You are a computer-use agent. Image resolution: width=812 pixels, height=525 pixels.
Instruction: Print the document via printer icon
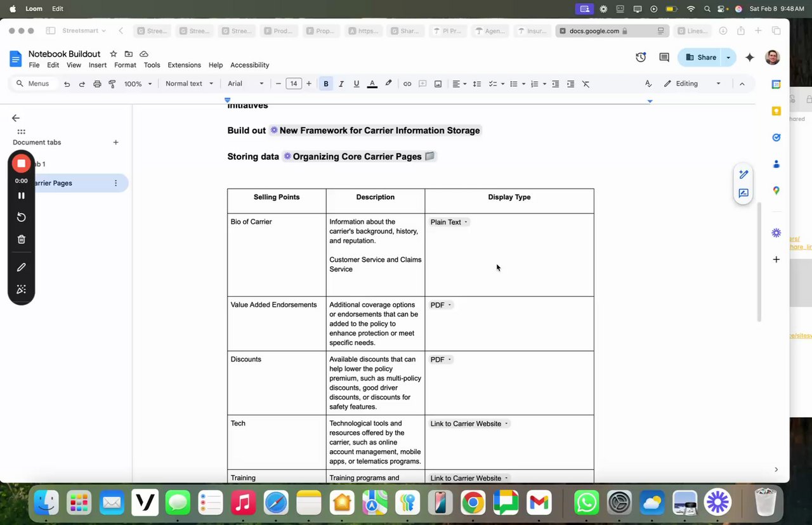97,84
